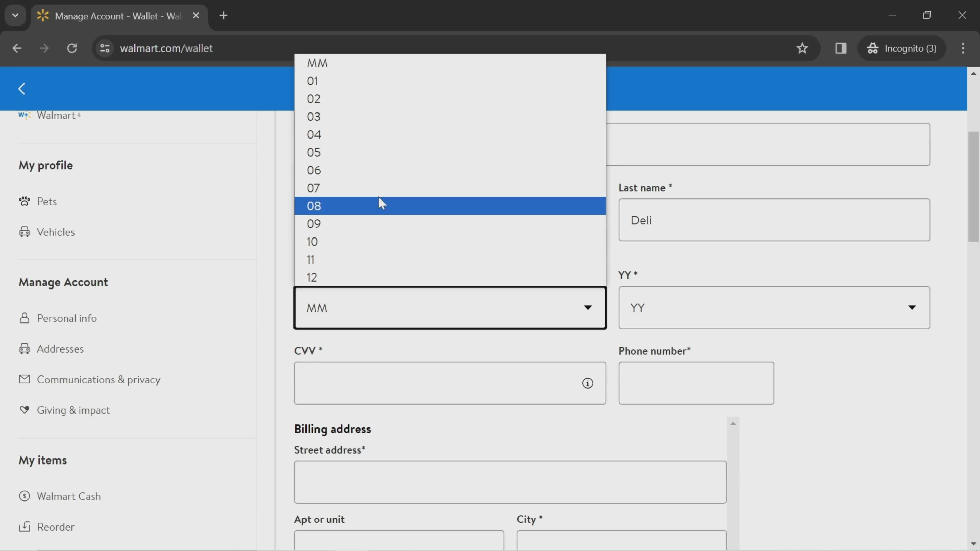
Task: Click the page scrollbar down arrow
Action: click(973, 544)
